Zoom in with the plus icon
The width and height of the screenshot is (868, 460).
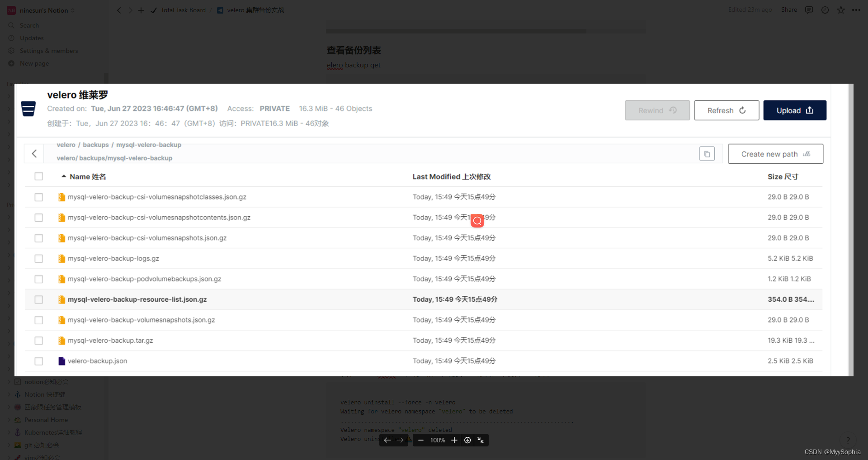pyautogui.click(x=454, y=440)
